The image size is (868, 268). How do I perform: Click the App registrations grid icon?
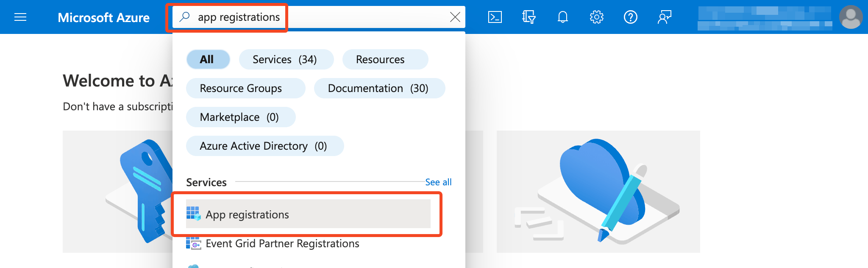tap(193, 214)
